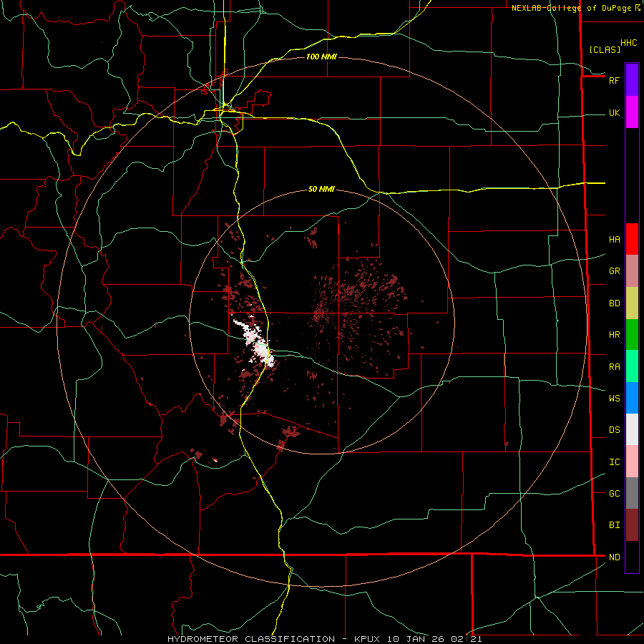Click the DS legend label
Image resolution: width=644 pixels, height=644 pixels.
614,430
